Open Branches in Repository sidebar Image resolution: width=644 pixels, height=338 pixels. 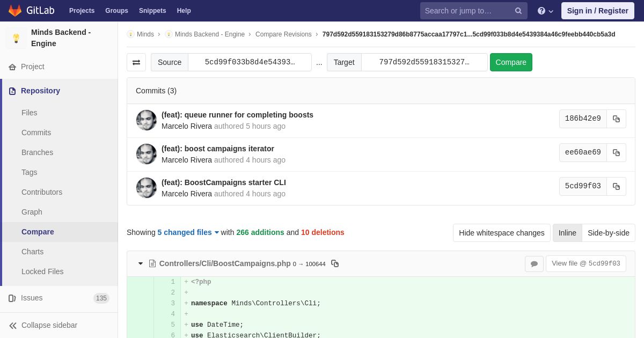tap(37, 152)
